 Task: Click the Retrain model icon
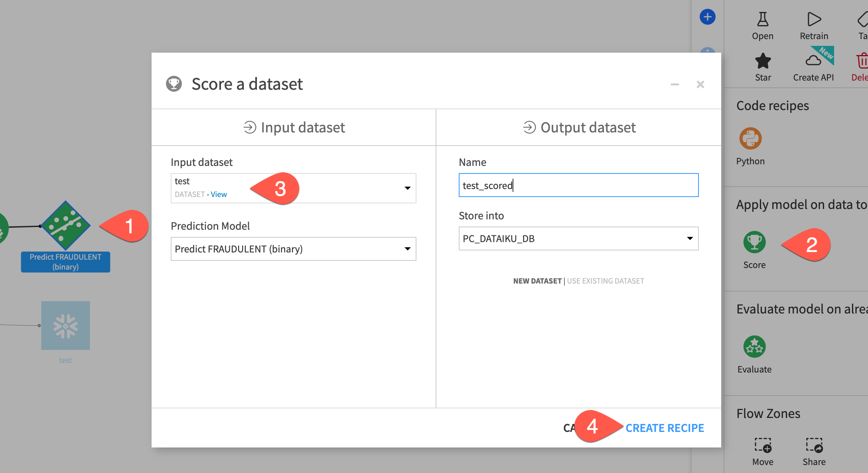pyautogui.click(x=814, y=19)
